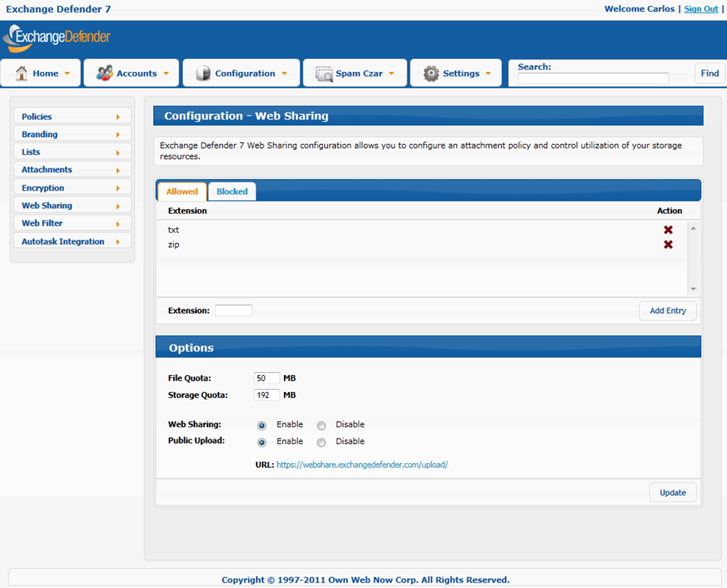Viewport: 727px width, 588px height.
Task: Select Enable for Web Sharing
Action: (262, 425)
